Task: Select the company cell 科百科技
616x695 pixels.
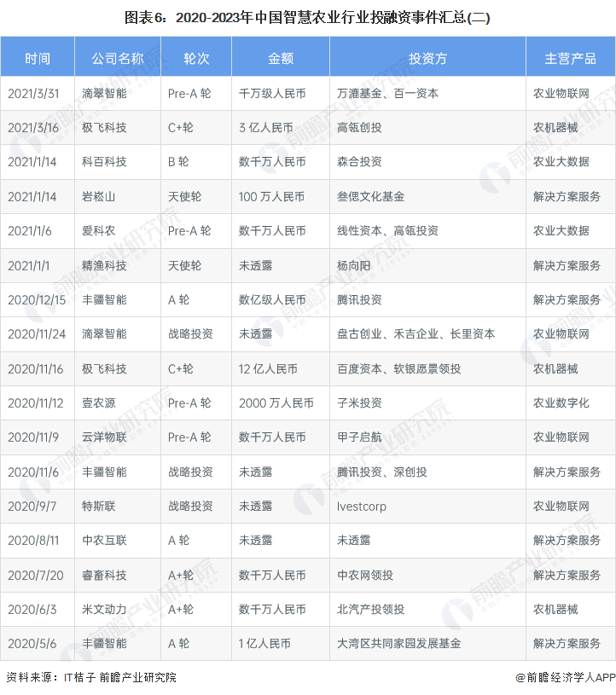Action: click(x=104, y=162)
